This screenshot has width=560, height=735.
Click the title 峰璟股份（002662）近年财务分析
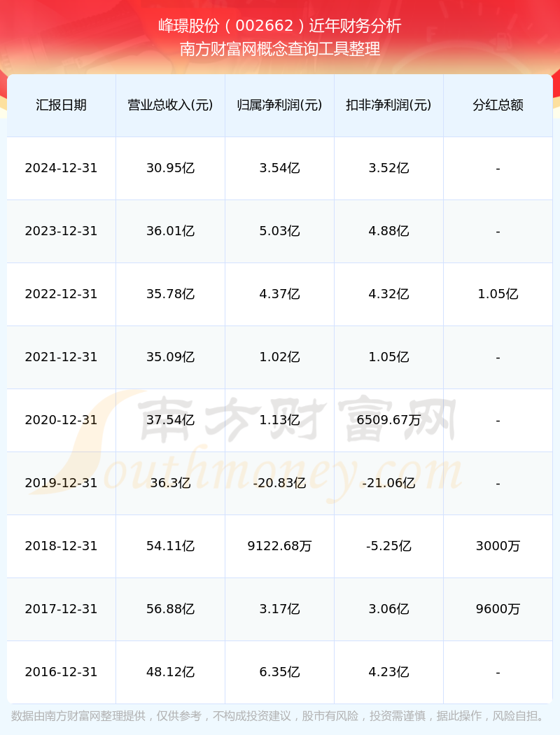[x=280, y=26]
